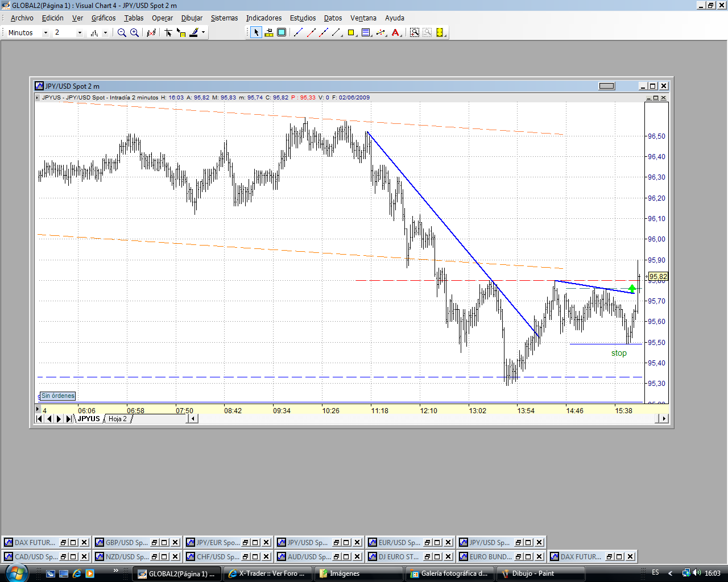Image resolution: width=728 pixels, height=582 pixels.
Task: Open the Archivo menu
Action: [x=22, y=18]
